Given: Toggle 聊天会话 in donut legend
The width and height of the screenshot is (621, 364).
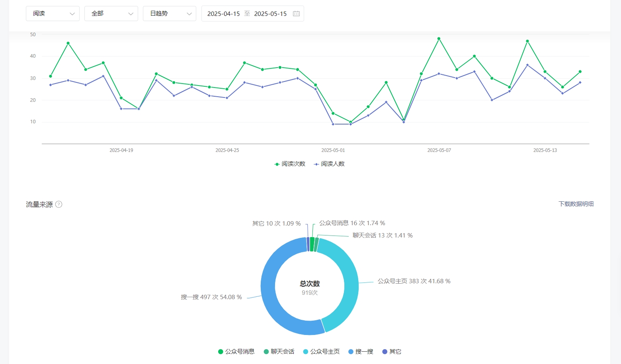Looking at the screenshot, I should [x=279, y=352].
